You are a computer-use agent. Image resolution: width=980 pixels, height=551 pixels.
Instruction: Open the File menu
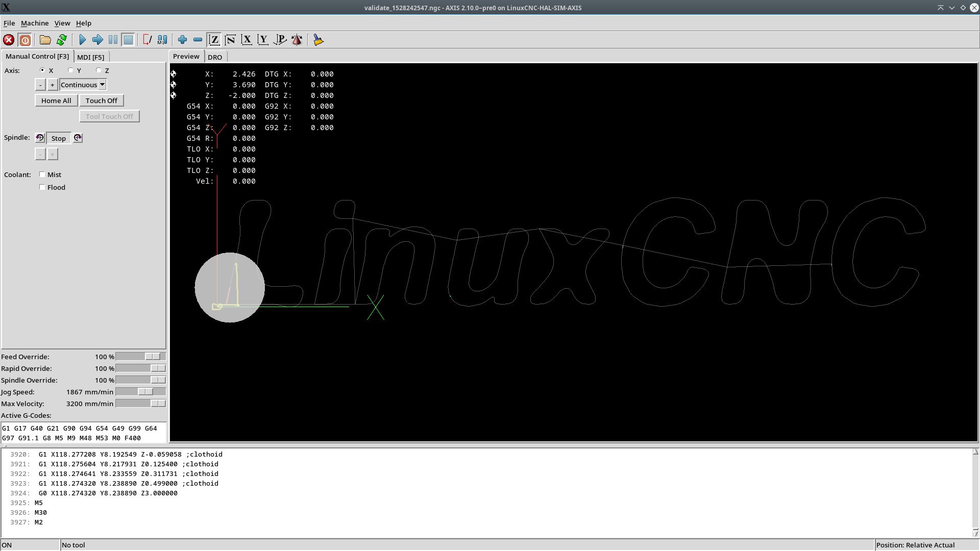point(9,23)
